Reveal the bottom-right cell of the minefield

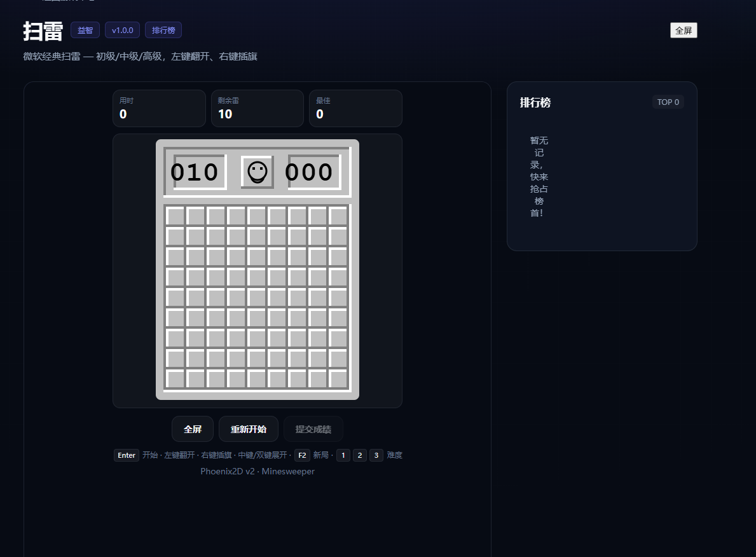pyautogui.click(x=338, y=378)
